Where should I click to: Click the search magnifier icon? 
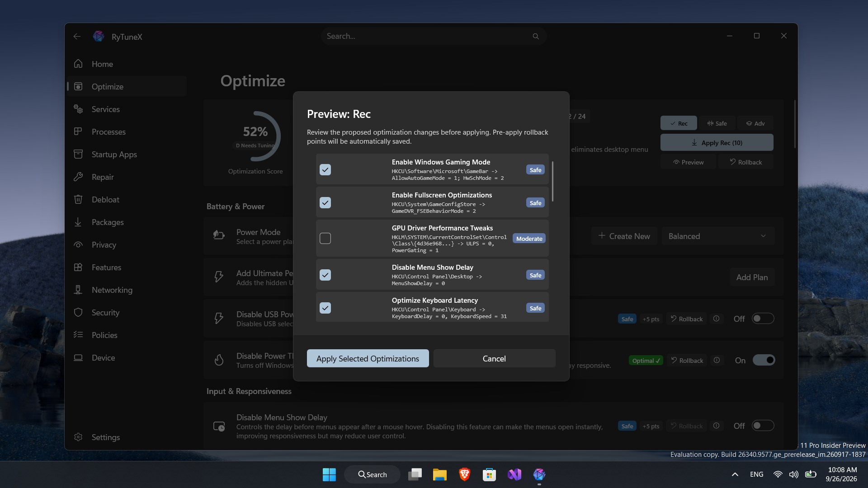536,36
